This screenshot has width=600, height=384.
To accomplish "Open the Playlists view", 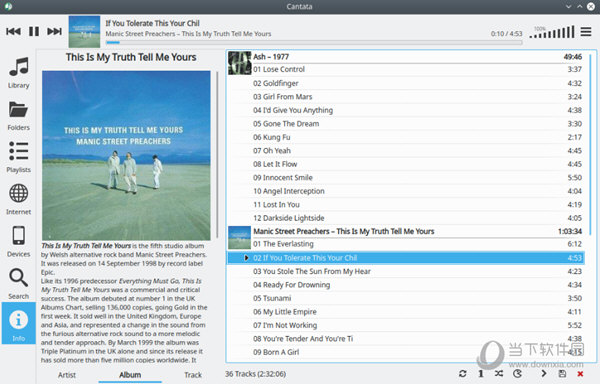I will (18, 157).
